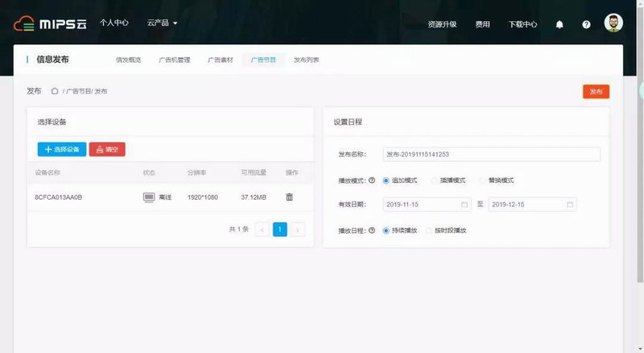This screenshot has height=353, width=644.
Task: Select the 插播模式 radio option
Action: (x=435, y=180)
